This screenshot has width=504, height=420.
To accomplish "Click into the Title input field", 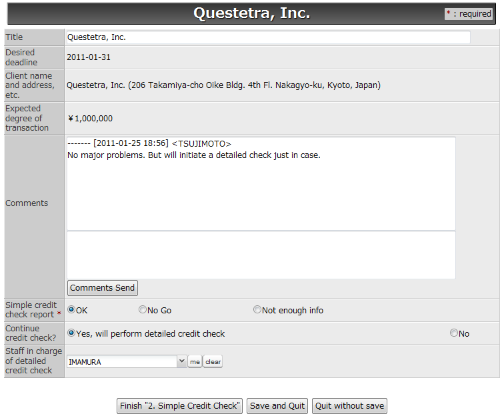I will click(269, 37).
